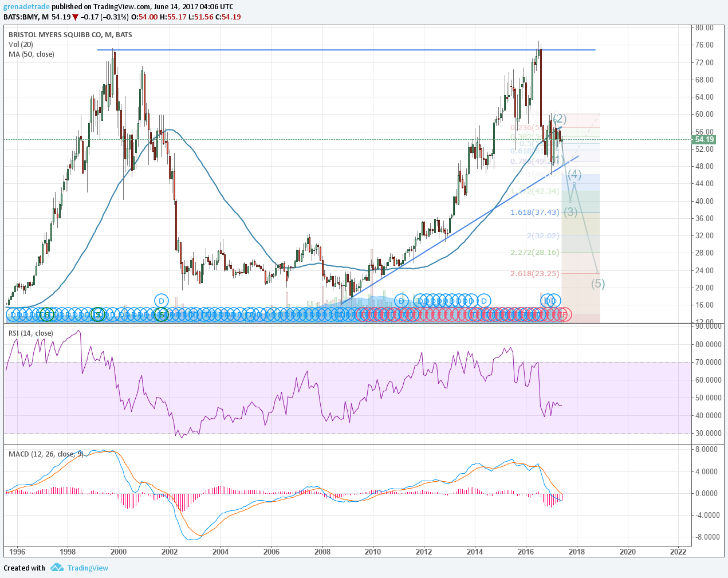This screenshot has width=728, height=578.
Task: Click the header change value −0.17 (−0.31%)
Action: click(x=104, y=17)
